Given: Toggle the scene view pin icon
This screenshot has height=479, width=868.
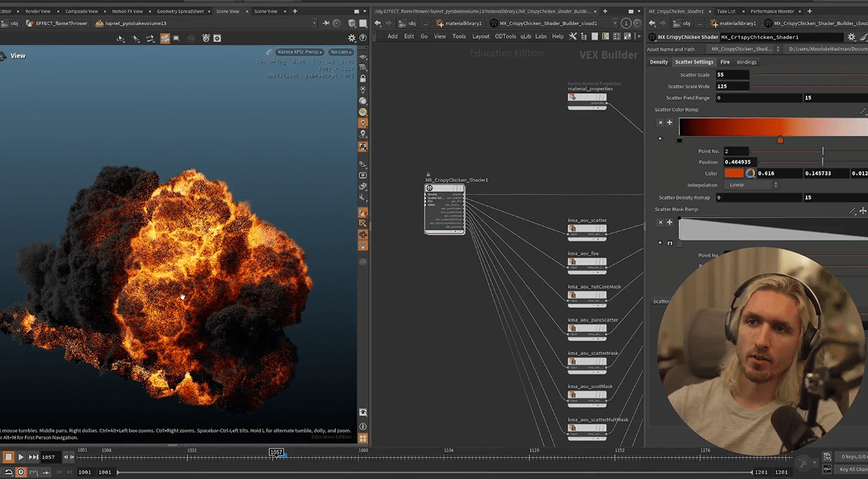Looking at the screenshot, I should 326,23.
